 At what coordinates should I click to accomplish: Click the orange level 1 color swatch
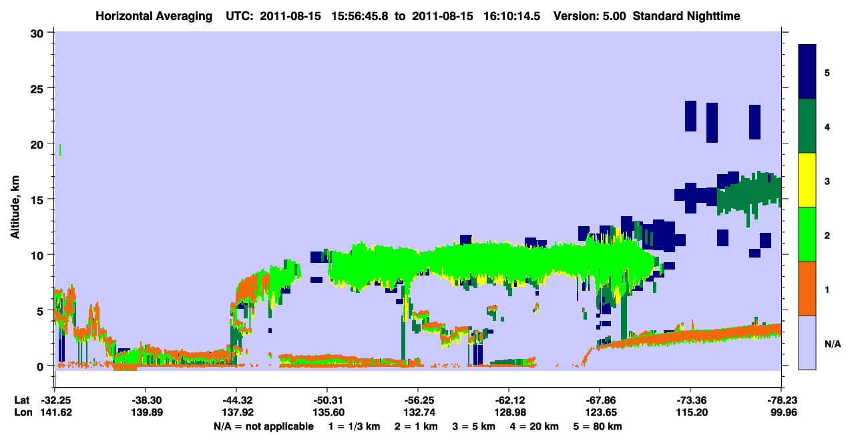tap(807, 288)
